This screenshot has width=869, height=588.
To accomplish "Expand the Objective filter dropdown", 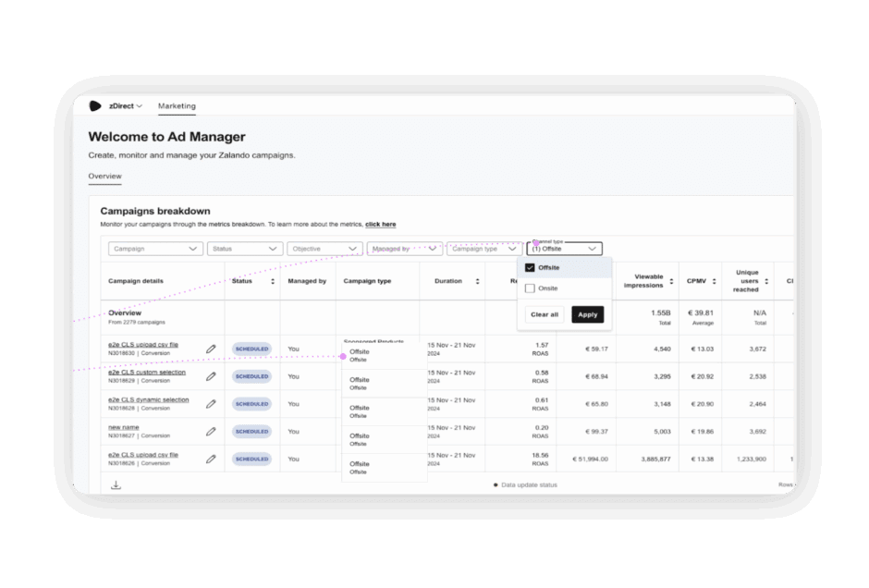I will (324, 249).
